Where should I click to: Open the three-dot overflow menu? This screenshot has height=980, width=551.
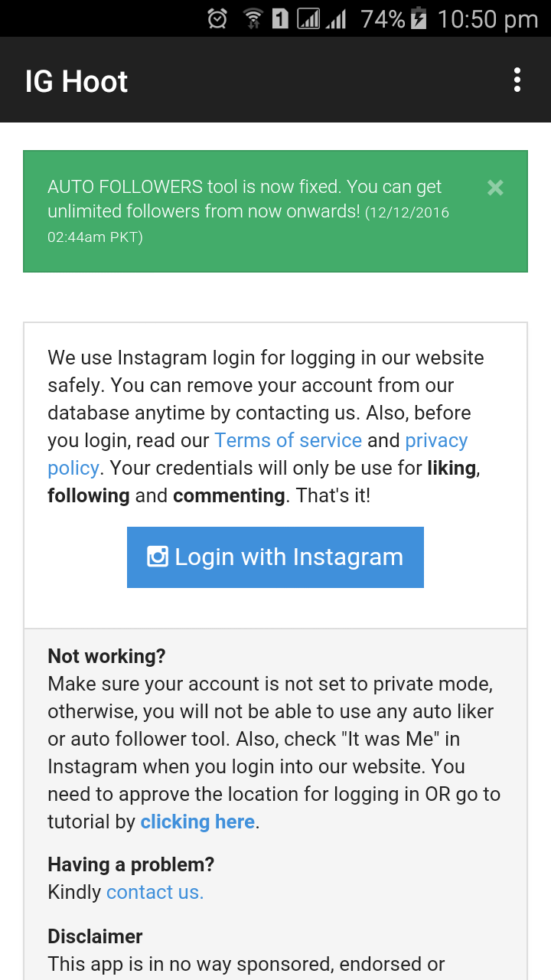[x=517, y=80]
